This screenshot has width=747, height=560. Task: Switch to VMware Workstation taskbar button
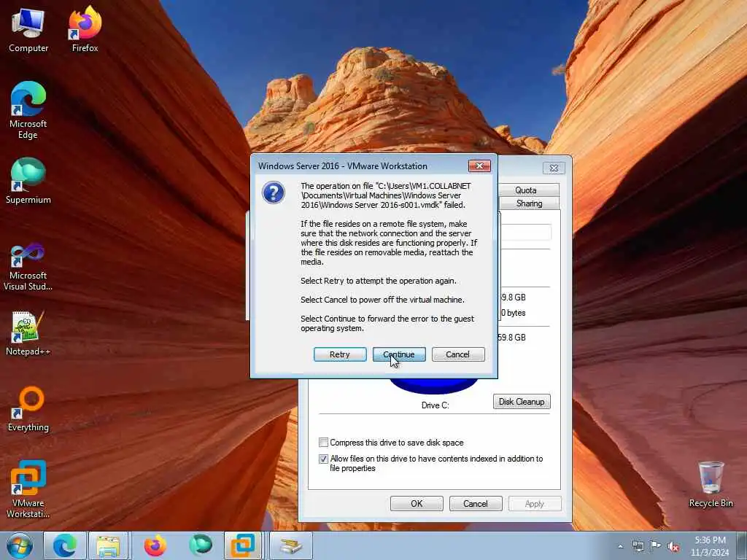tap(243, 545)
